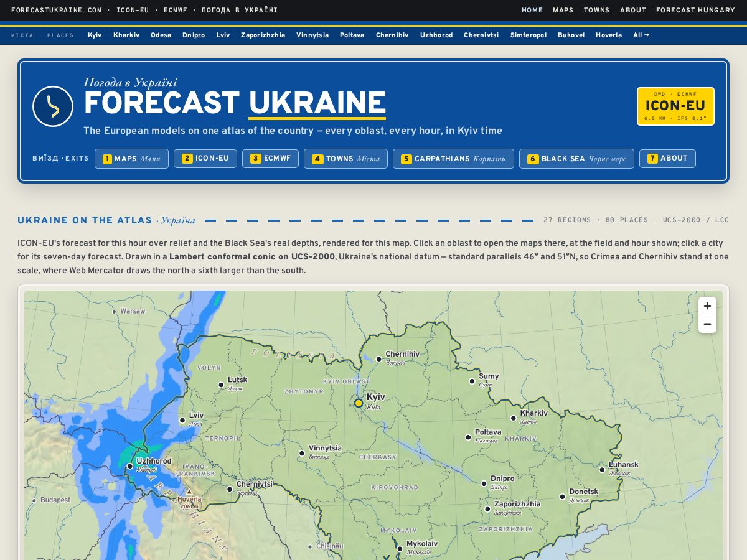This screenshot has height=560, width=747.
Task: Select Poltava in the places bar
Action: [x=352, y=35]
